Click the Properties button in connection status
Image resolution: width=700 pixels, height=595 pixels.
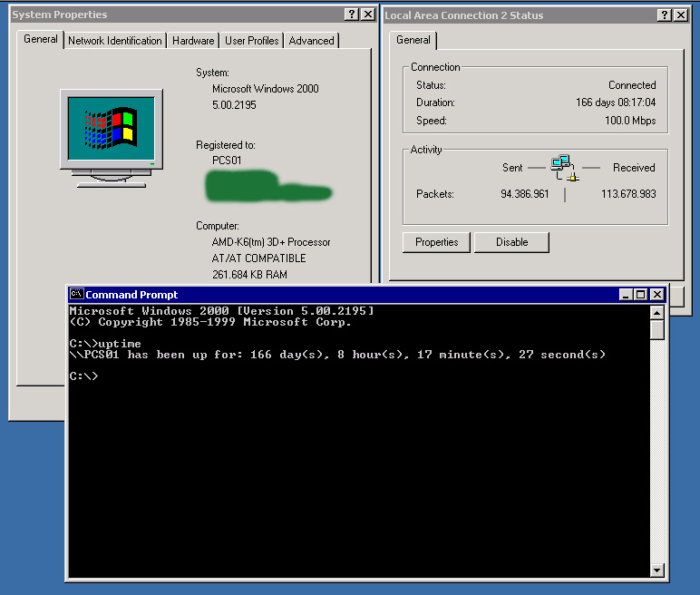[x=436, y=242]
